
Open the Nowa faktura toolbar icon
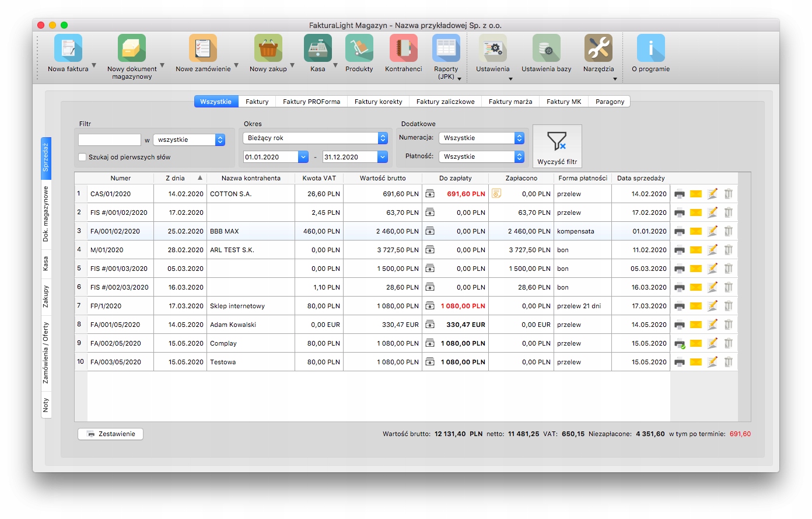point(68,48)
